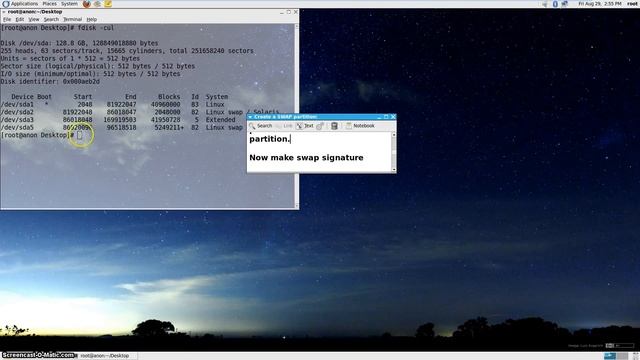Click the /dev/sda3 row in terminal
The image size is (640, 360).
[x=118, y=120]
